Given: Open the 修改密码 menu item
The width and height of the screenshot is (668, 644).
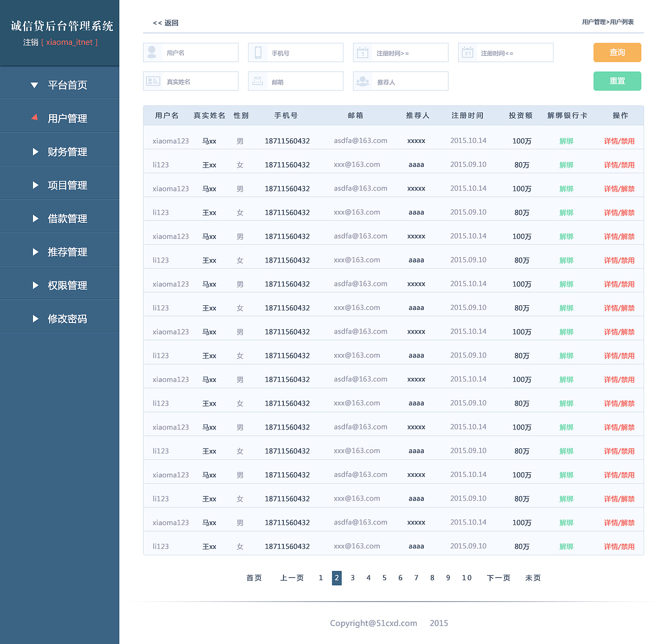Looking at the screenshot, I should [x=67, y=318].
